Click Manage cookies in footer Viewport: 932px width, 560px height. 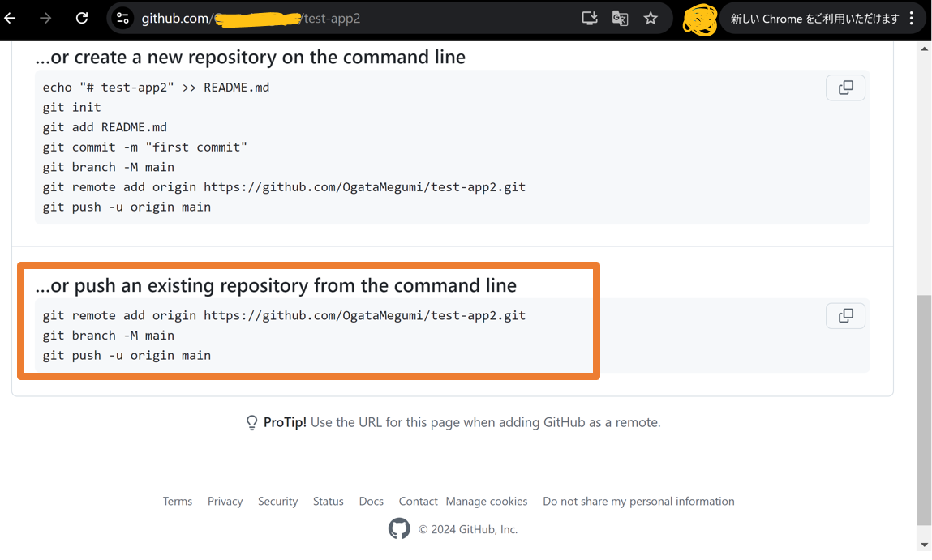tap(487, 501)
